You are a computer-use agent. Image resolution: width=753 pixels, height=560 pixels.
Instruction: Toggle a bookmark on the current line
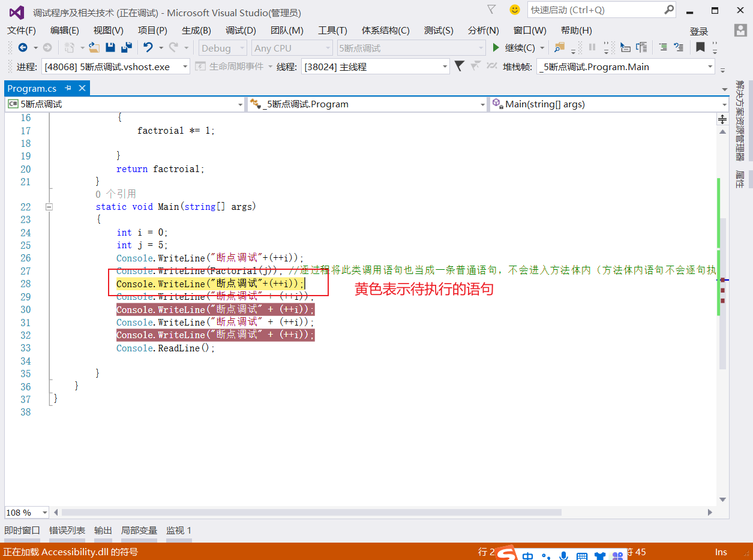click(700, 47)
